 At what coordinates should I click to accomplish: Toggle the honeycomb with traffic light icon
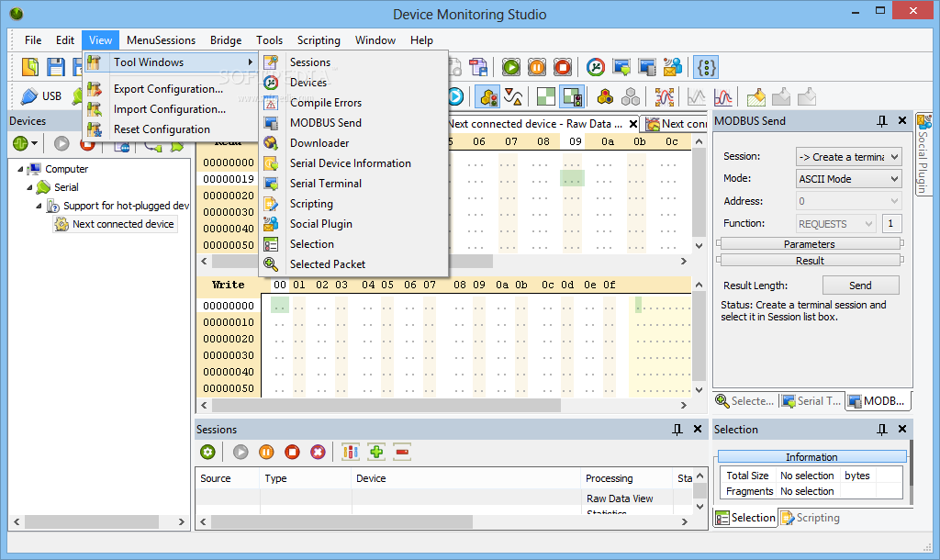pyautogui.click(x=487, y=96)
